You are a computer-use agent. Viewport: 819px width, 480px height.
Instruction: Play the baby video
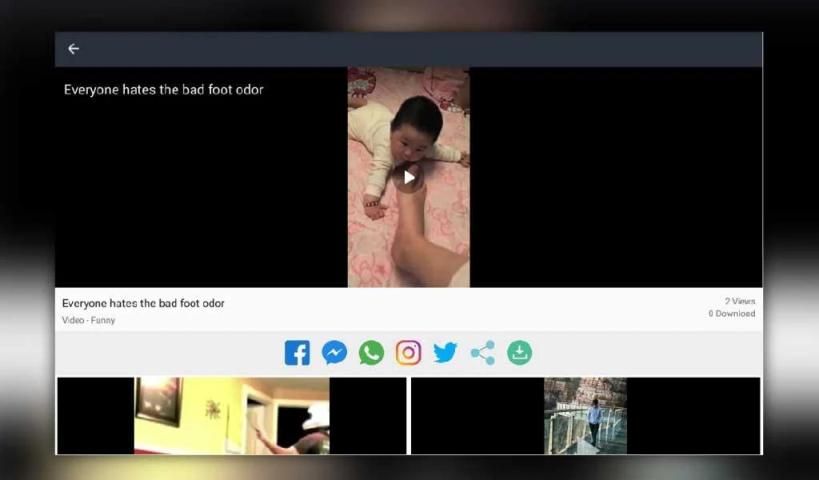click(408, 178)
